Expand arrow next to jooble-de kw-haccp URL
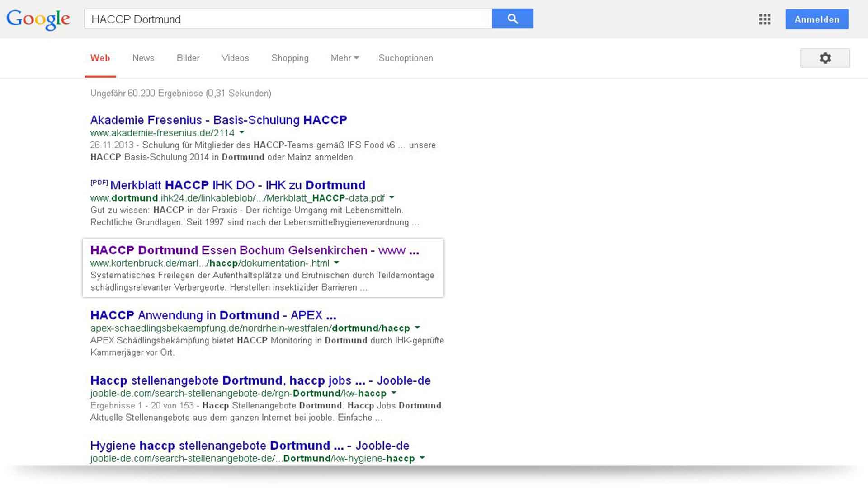 pos(394,393)
